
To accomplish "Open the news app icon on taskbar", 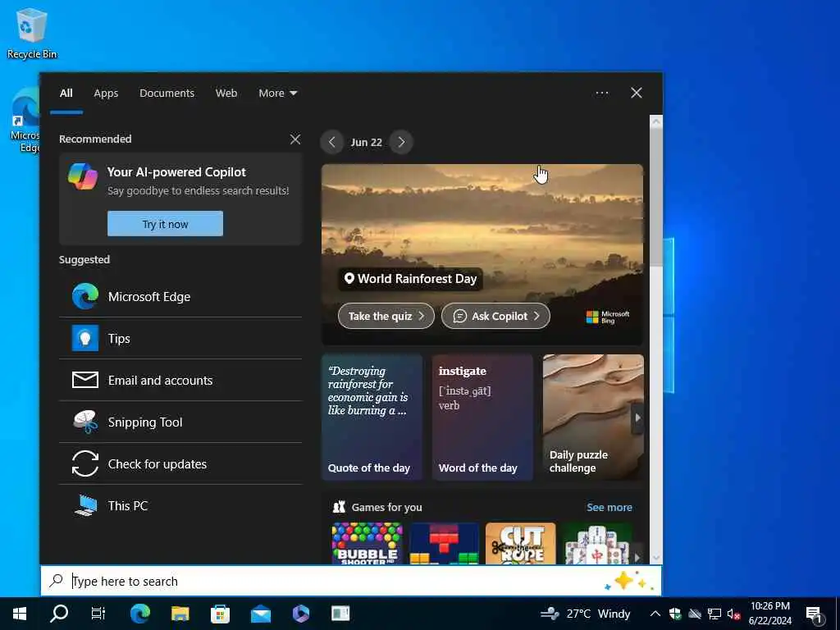I will pos(340,614).
